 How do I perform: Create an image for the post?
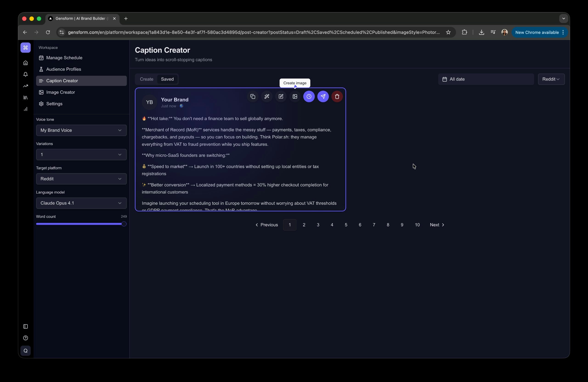(x=295, y=97)
